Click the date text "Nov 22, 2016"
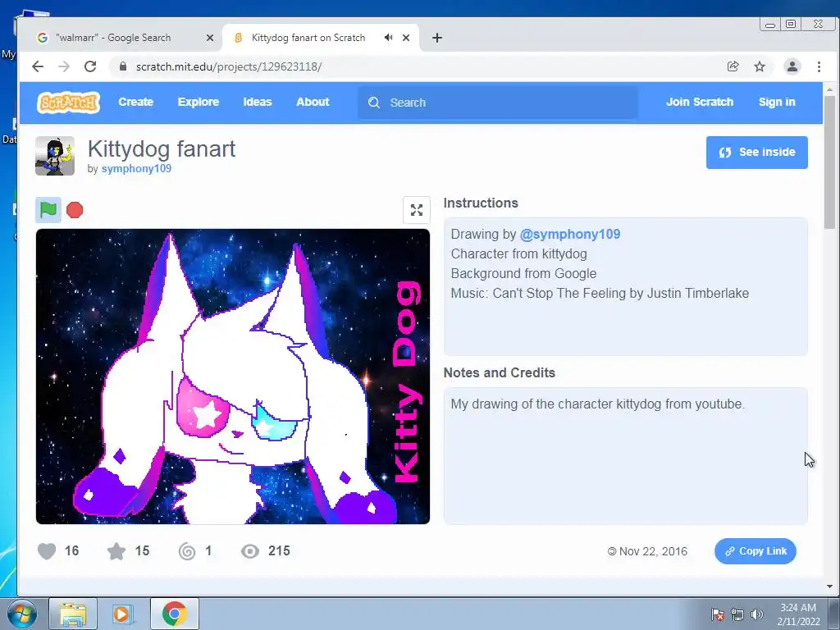The image size is (840, 630). tap(653, 551)
